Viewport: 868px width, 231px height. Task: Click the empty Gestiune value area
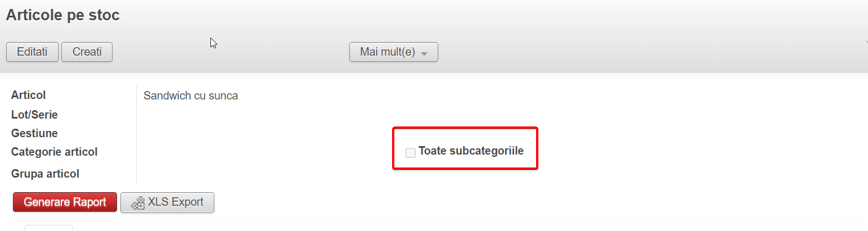tap(225, 134)
